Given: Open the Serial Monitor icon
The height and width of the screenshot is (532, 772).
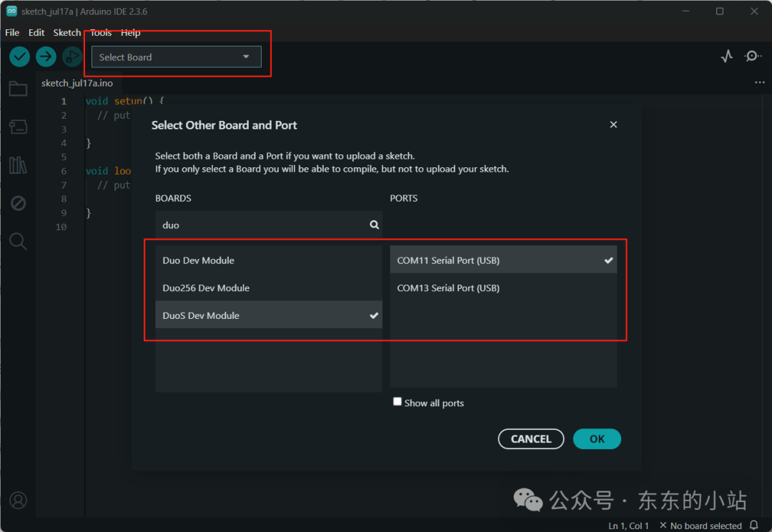Looking at the screenshot, I should point(752,56).
